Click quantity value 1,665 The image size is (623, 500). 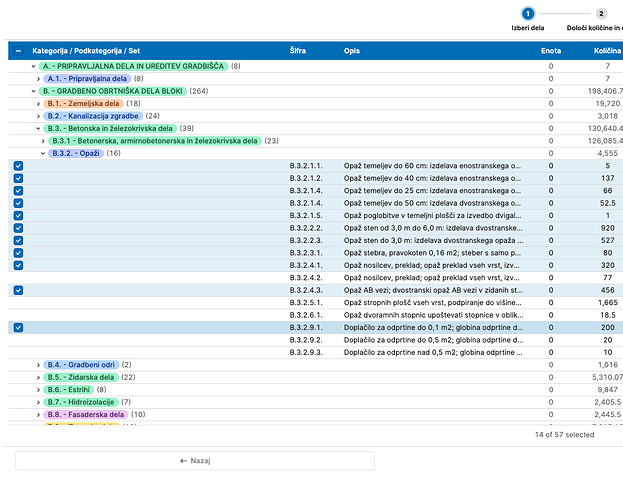coord(608,303)
